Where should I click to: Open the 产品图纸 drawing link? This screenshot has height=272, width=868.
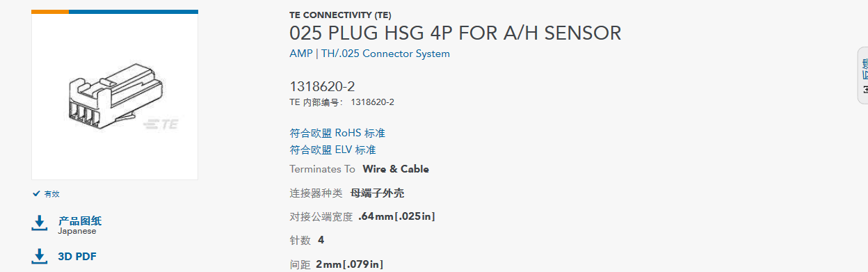[79, 221]
